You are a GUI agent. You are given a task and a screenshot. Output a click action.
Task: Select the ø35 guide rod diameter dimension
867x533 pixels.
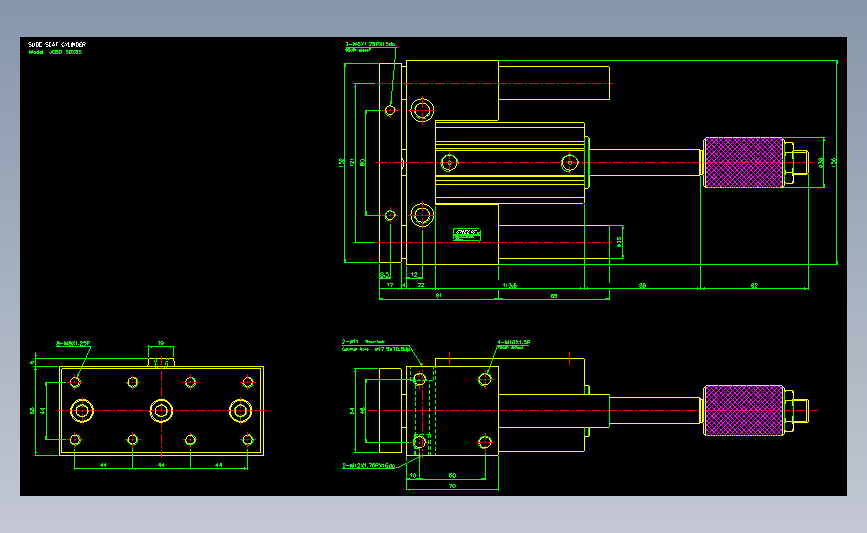pos(619,242)
